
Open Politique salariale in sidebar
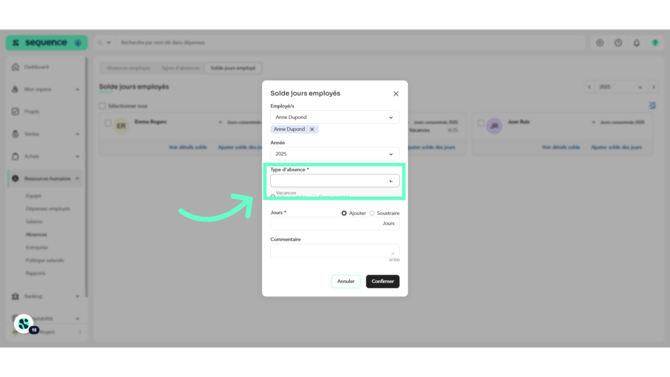pos(44,260)
